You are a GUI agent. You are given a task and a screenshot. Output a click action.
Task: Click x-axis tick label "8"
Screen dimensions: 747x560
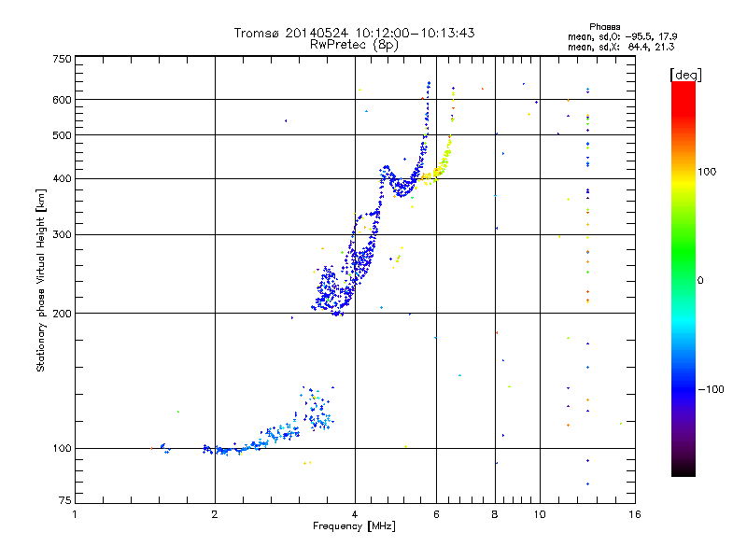click(x=495, y=514)
